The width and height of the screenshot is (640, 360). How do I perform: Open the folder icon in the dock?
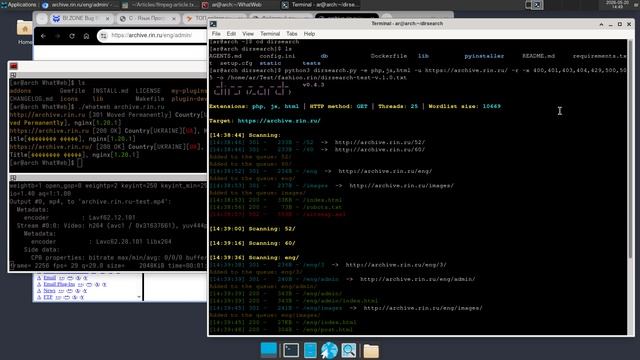coord(371,351)
